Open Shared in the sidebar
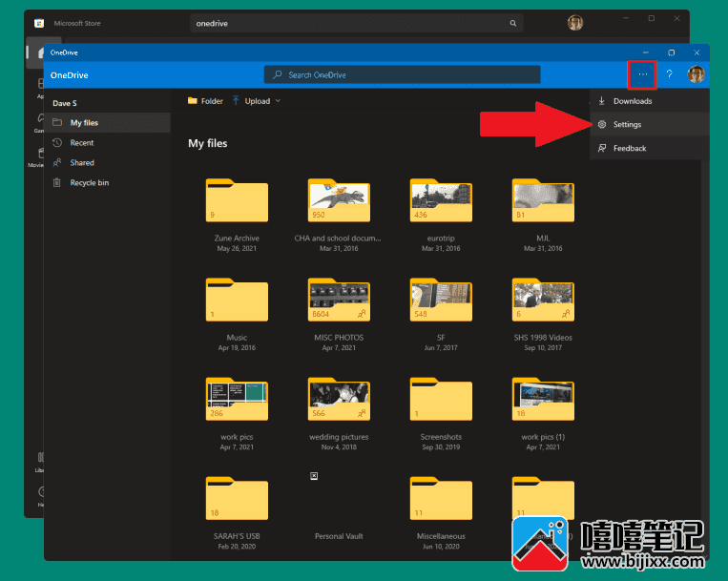This screenshot has height=581, width=728. pyautogui.click(x=108, y=162)
